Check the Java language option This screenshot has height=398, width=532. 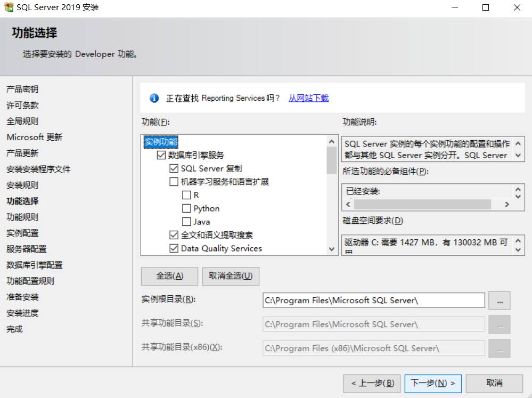(186, 221)
